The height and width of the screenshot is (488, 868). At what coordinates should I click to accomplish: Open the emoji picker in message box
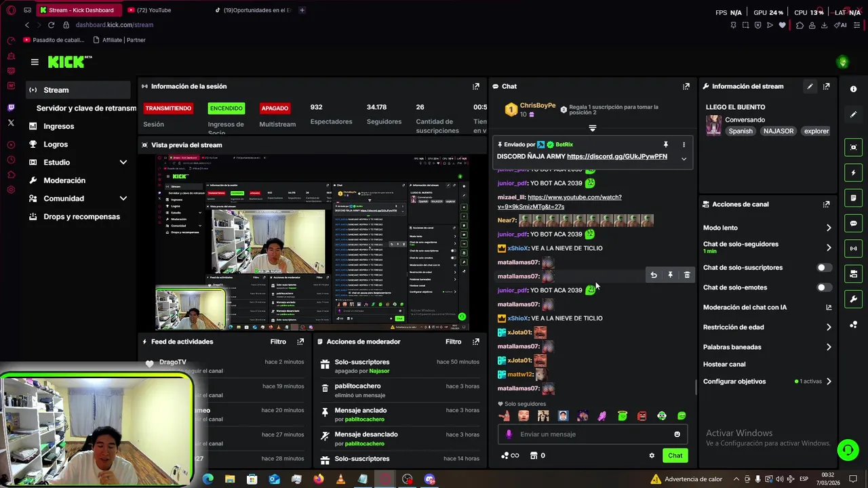pyautogui.click(x=677, y=434)
